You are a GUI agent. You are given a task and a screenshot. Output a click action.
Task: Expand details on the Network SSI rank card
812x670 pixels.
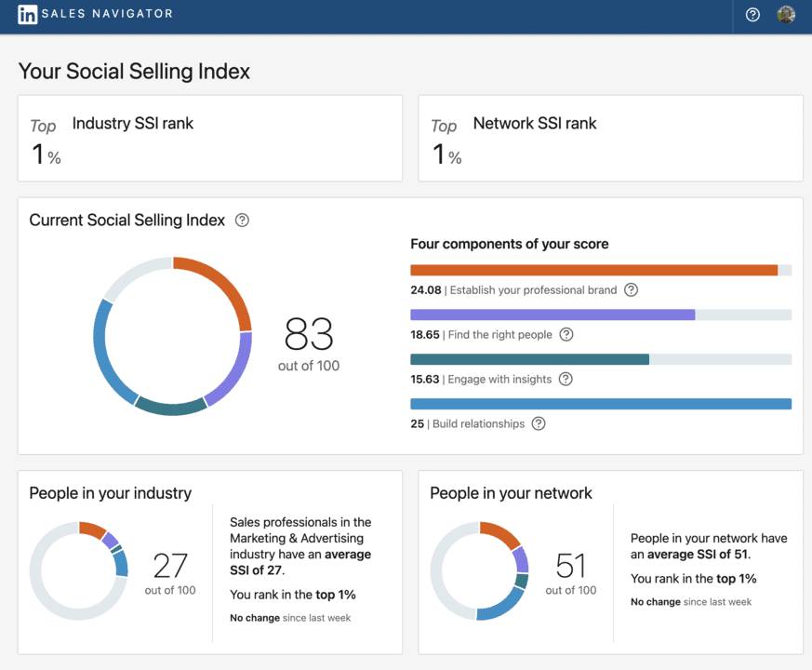coord(609,138)
